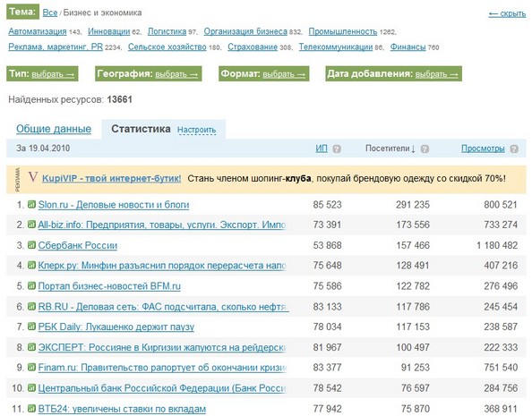Open the stats icon beside Центральный банк
The height and width of the screenshot is (416, 532).
[x=31, y=387]
